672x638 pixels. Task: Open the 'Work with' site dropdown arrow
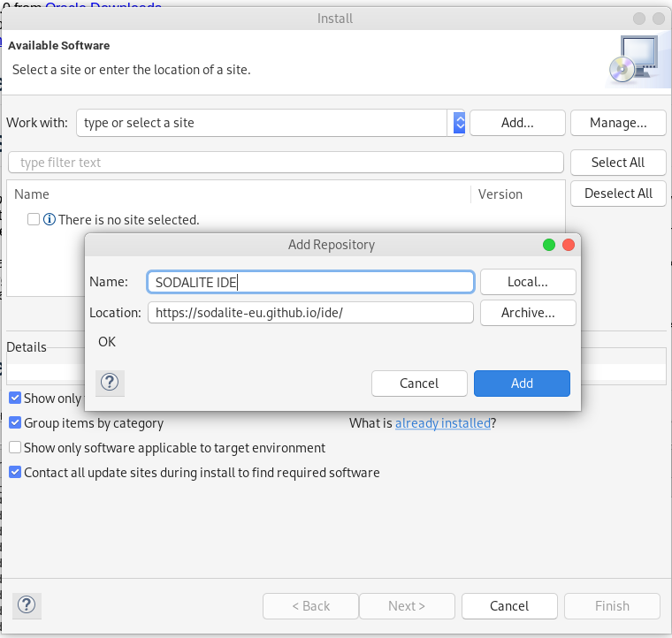click(460, 123)
